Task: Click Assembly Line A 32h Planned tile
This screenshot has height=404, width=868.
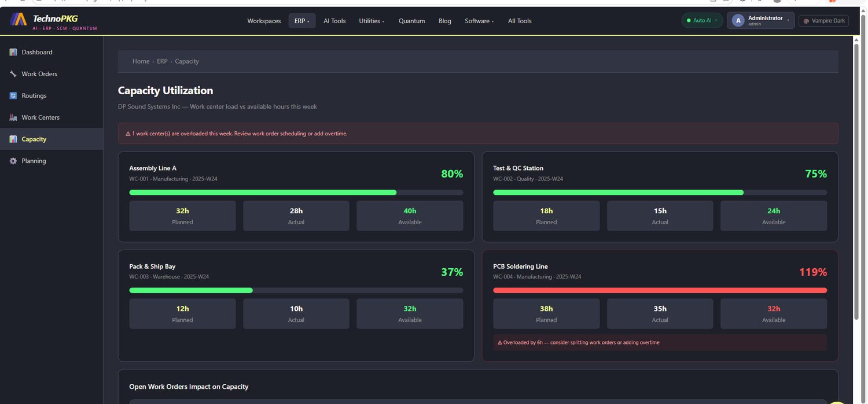Action: coord(182,216)
